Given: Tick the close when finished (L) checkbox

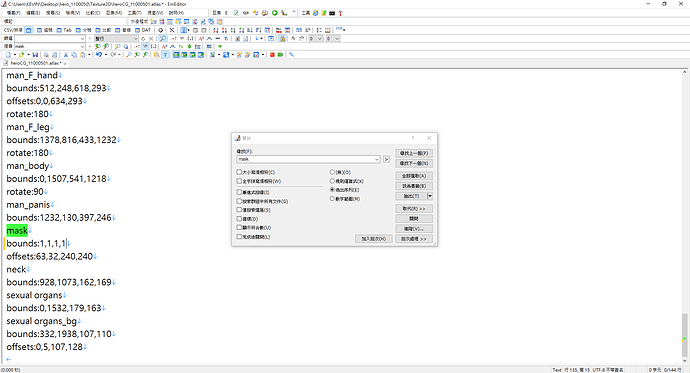Looking at the screenshot, I should pyautogui.click(x=239, y=237).
